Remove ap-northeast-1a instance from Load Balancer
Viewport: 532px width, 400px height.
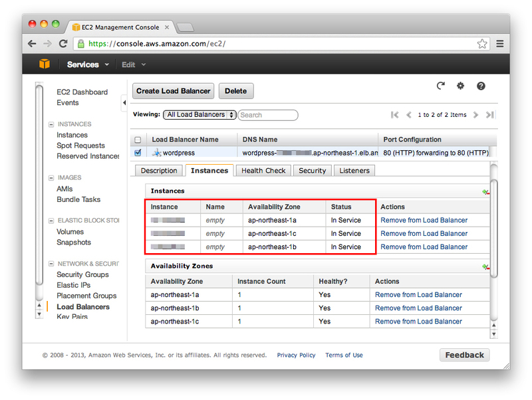click(424, 221)
